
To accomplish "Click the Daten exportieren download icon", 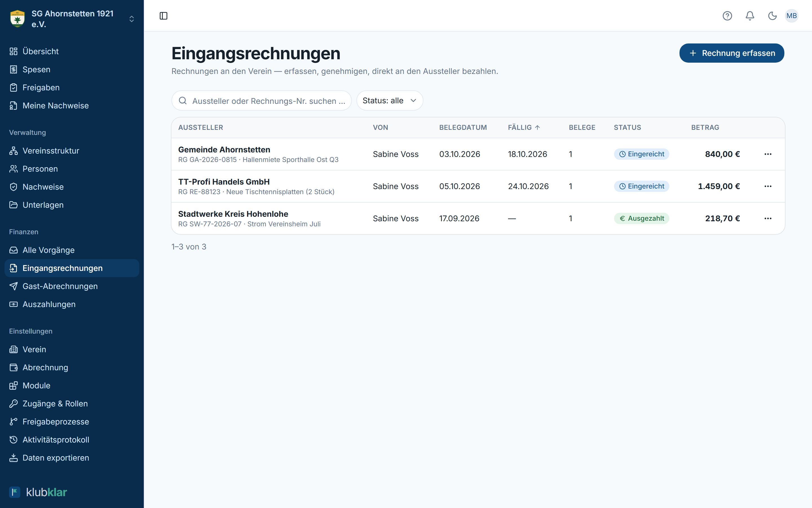I will click(x=14, y=458).
